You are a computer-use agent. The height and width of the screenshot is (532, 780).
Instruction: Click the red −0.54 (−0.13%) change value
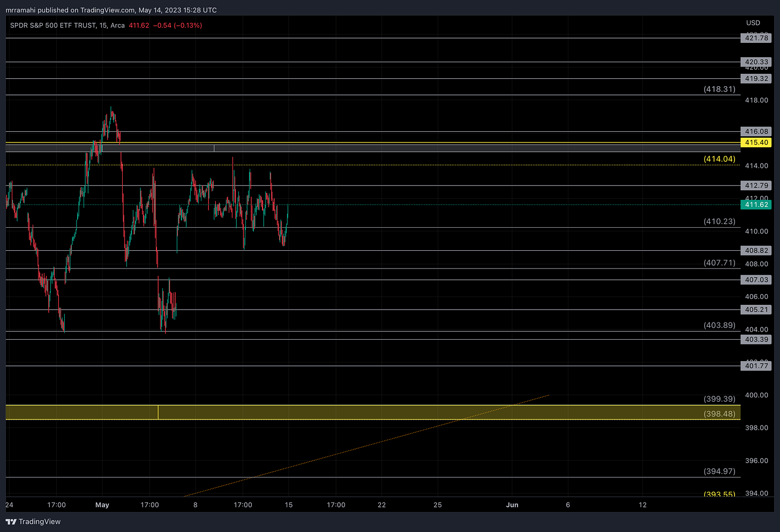pos(177,25)
